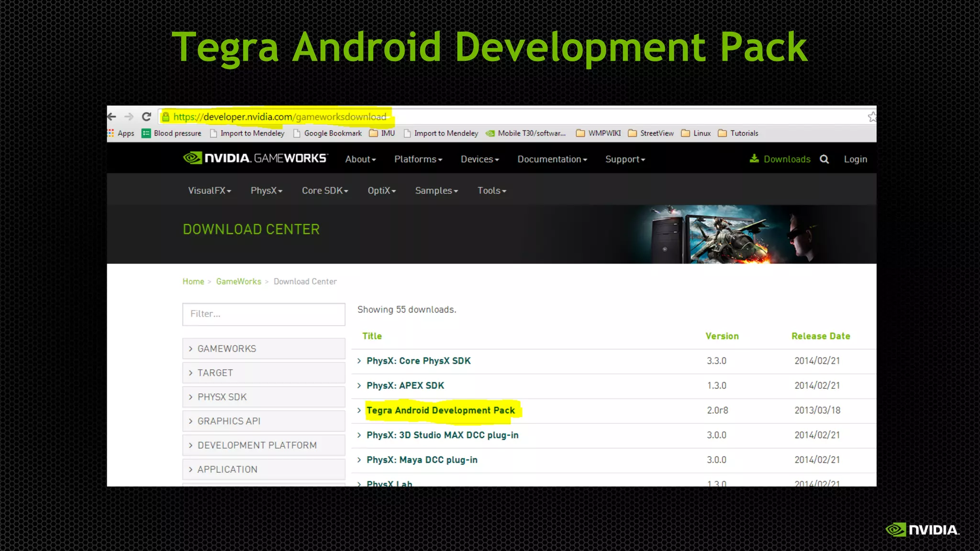Click release date 2013/03/18
Image resolution: width=980 pixels, height=551 pixels.
[x=817, y=410]
